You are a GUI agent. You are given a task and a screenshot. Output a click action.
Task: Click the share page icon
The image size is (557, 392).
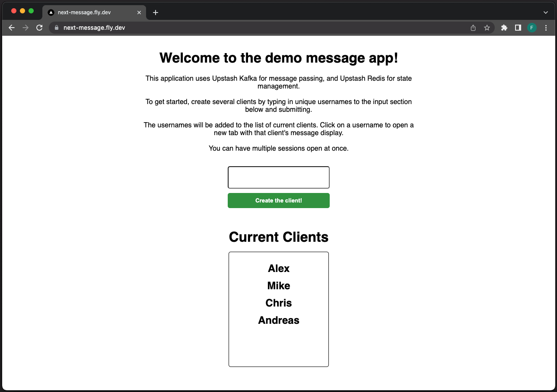(473, 28)
